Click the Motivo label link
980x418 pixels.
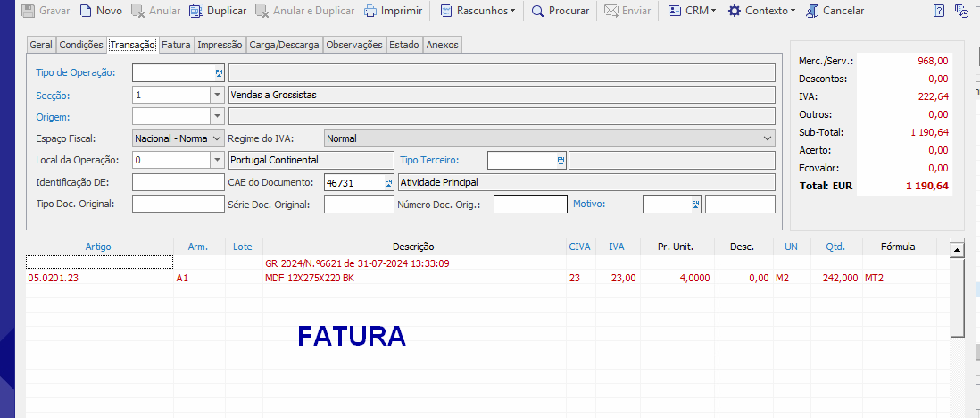588,204
